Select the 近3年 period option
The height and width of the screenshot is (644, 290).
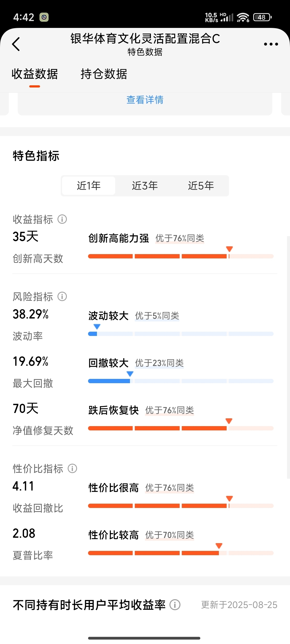click(145, 186)
